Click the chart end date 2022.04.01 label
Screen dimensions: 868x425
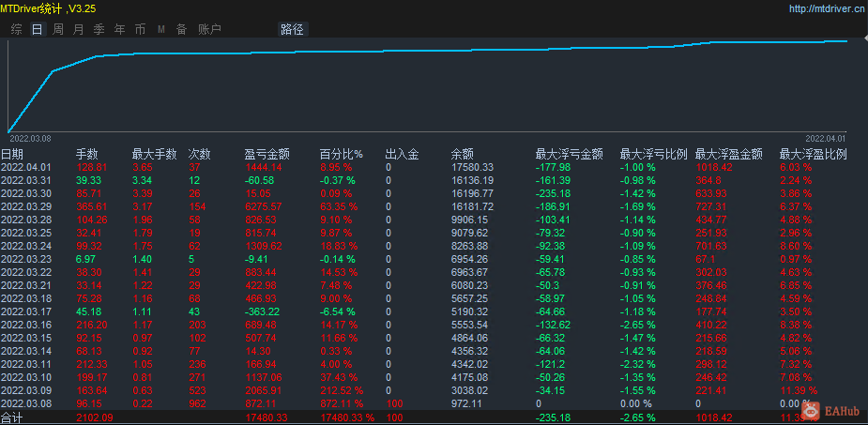pos(826,138)
